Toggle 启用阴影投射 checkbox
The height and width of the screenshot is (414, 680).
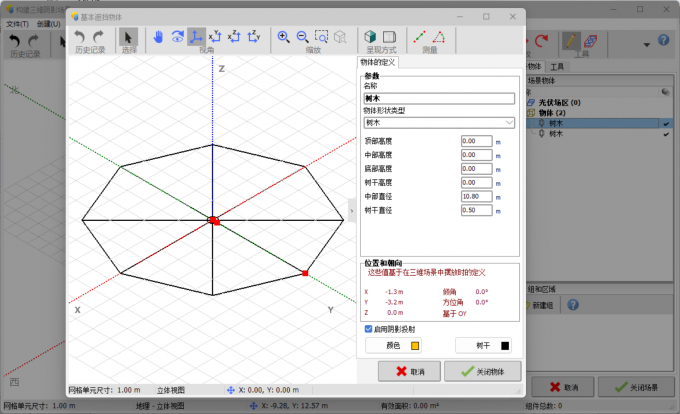[x=368, y=329]
